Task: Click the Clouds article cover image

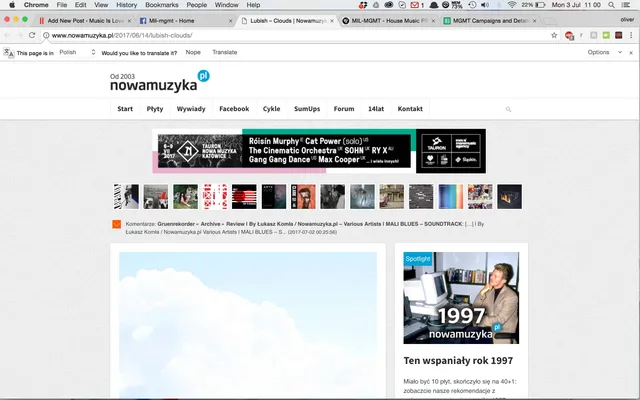Action: click(248, 325)
